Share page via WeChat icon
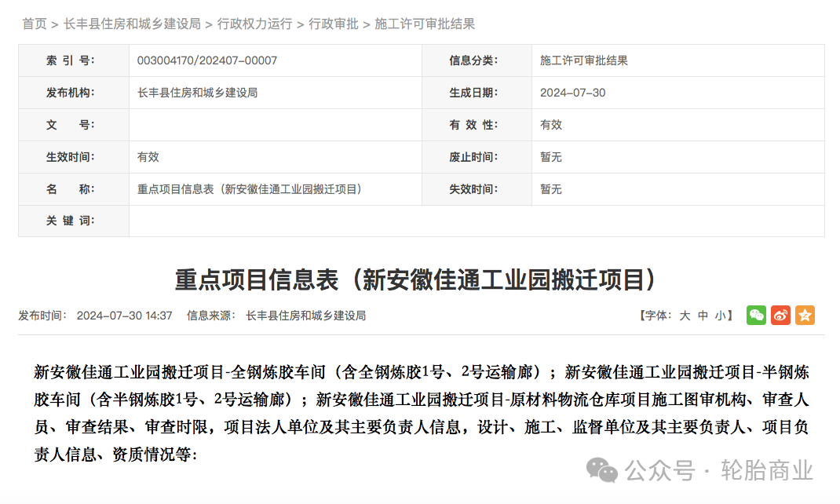This screenshot has width=840, height=504. pos(756,316)
